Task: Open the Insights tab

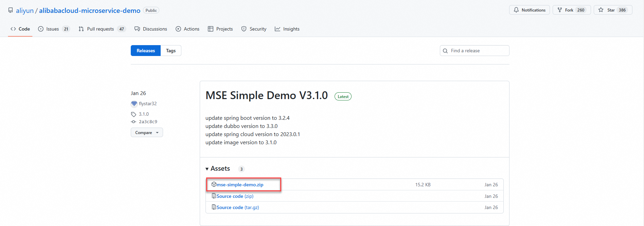Action: coord(287,29)
